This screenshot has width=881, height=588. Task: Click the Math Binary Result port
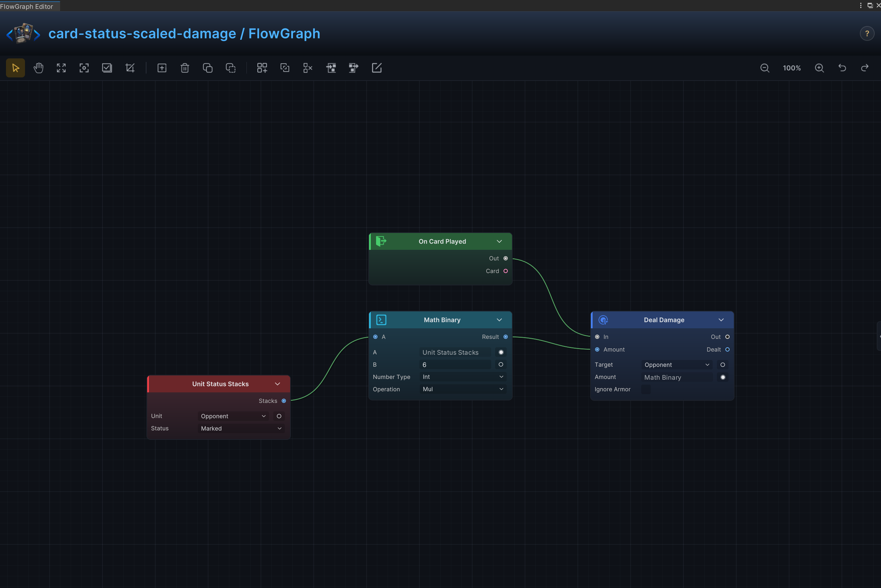[505, 337]
